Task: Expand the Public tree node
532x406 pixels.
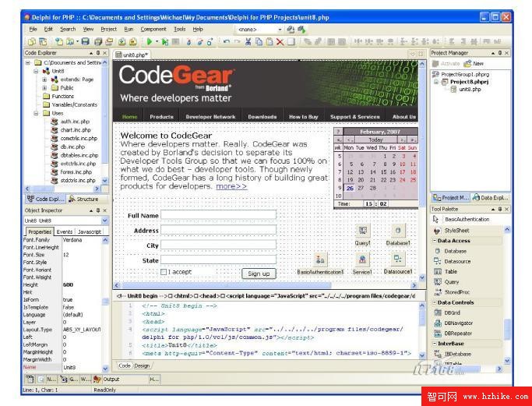Action: click(x=44, y=88)
